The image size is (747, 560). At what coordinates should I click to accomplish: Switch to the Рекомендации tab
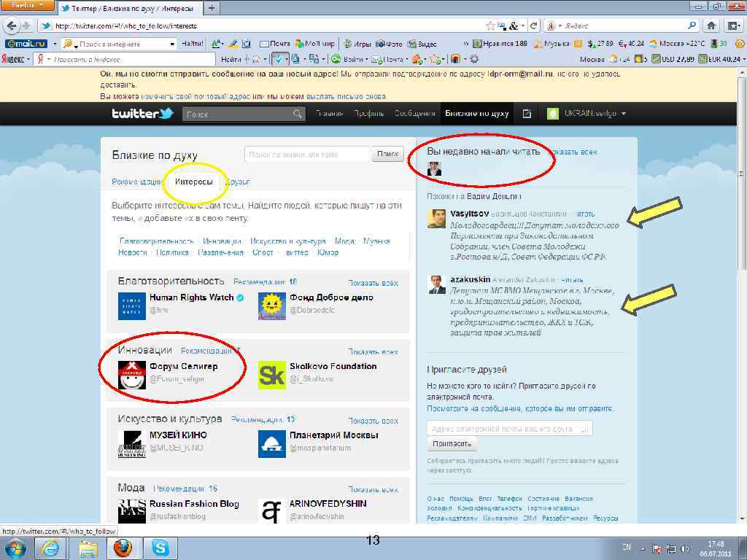click(x=136, y=182)
